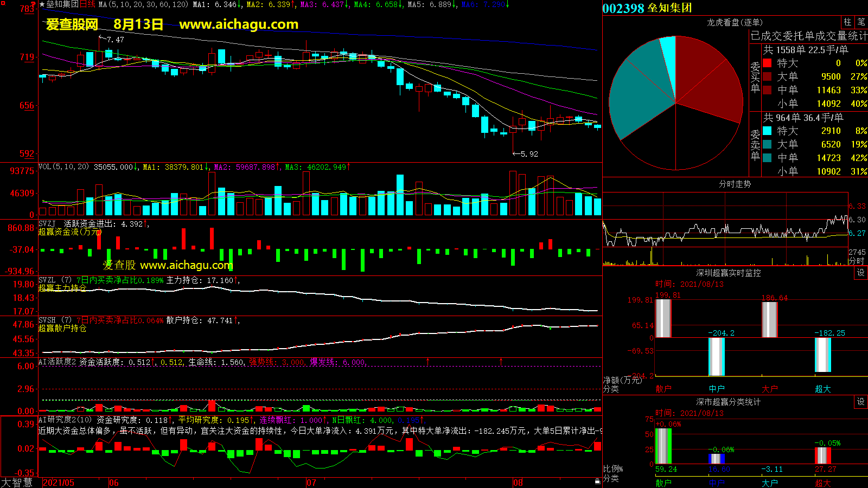
Task: Click the 7.47 high price marker
Action: pos(115,40)
